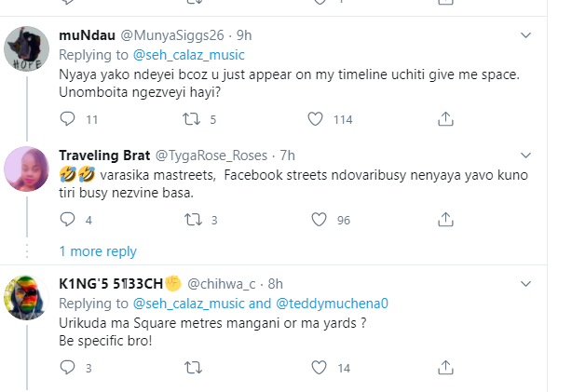Screen dimensions: 572x392
Task: Like muNdau's tweet with 114 likes
Action: [318, 118]
